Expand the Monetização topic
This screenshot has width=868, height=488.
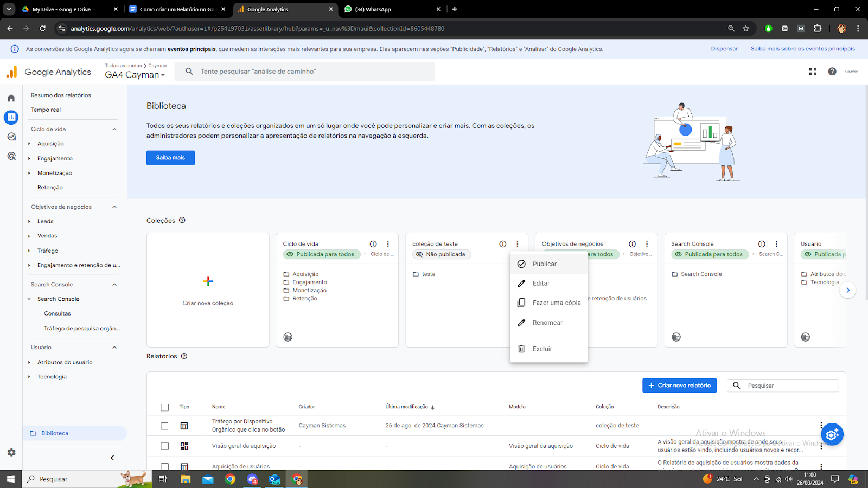tap(29, 173)
